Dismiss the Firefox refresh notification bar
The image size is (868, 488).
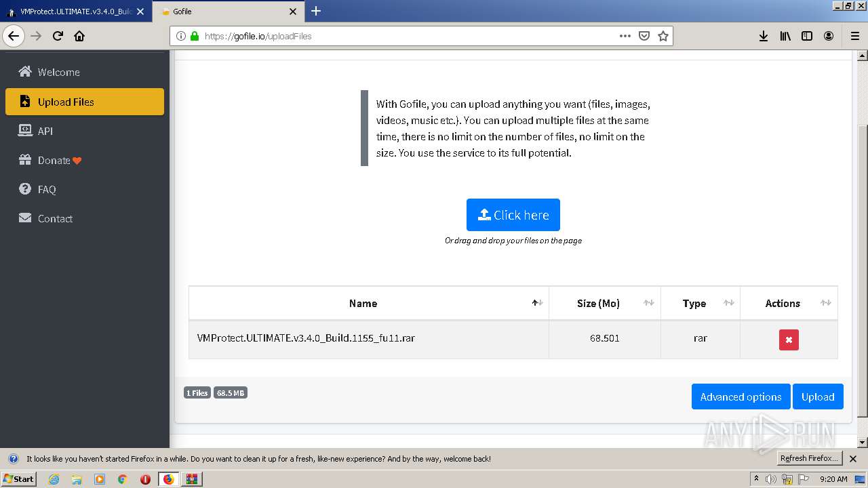853,459
